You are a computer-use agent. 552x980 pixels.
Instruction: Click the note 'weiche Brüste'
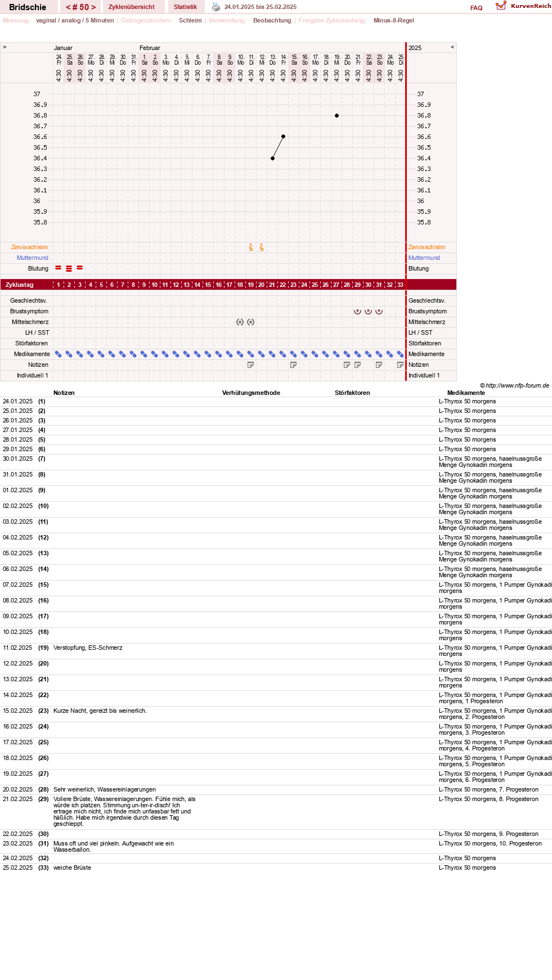pos(72,867)
